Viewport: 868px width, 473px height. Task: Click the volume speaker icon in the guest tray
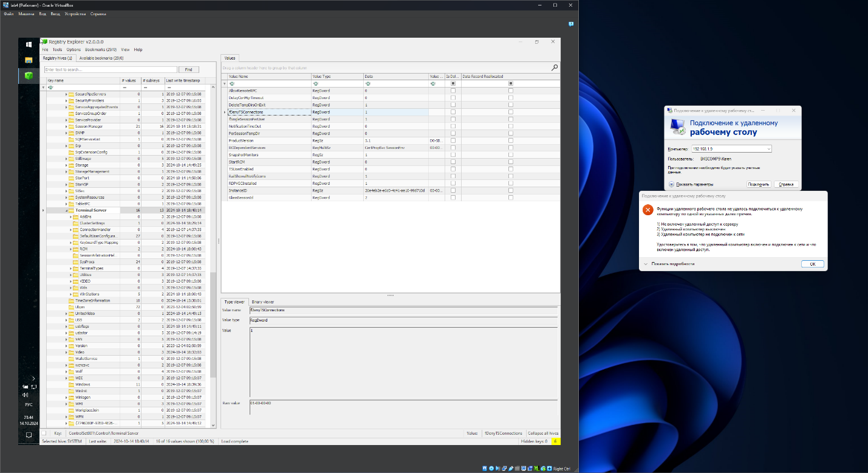(x=26, y=395)
